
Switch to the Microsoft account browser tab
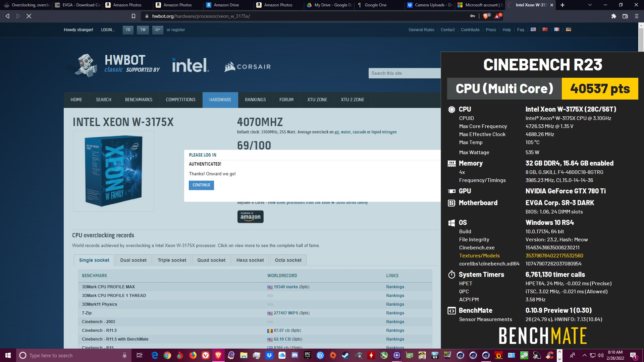[x=480, y=5]
